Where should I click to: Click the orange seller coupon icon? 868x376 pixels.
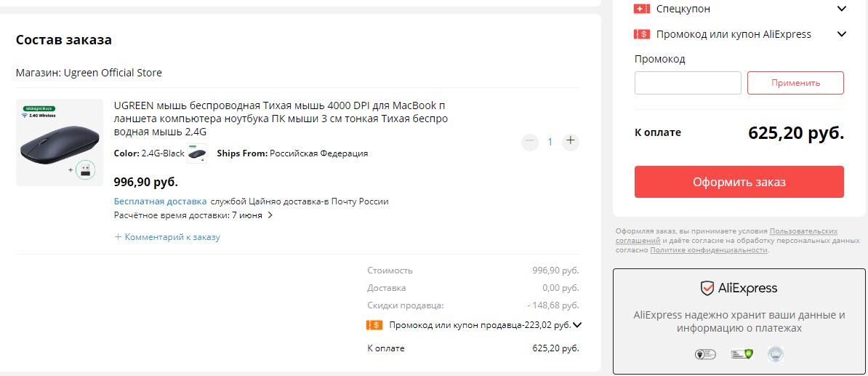(374, 325)
